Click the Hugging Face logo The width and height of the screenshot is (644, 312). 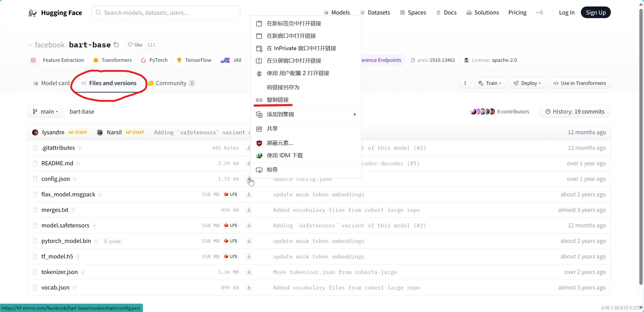point(33,12)
